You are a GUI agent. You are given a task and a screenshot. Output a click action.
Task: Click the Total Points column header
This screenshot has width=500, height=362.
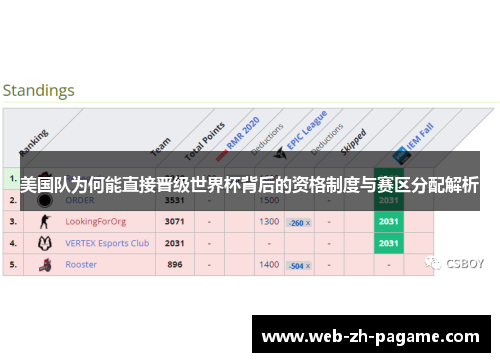pyautogui.click(x=205, y=141)
